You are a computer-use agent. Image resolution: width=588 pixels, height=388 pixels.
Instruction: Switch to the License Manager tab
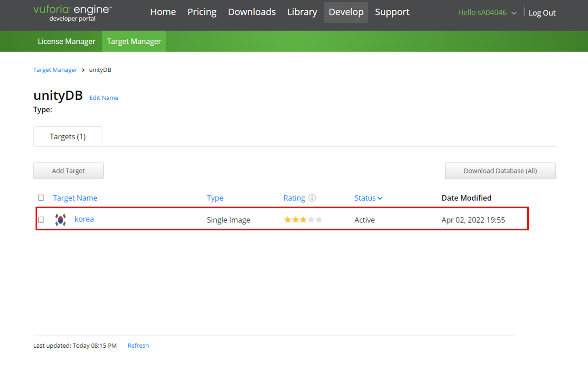tap(67, 41)
